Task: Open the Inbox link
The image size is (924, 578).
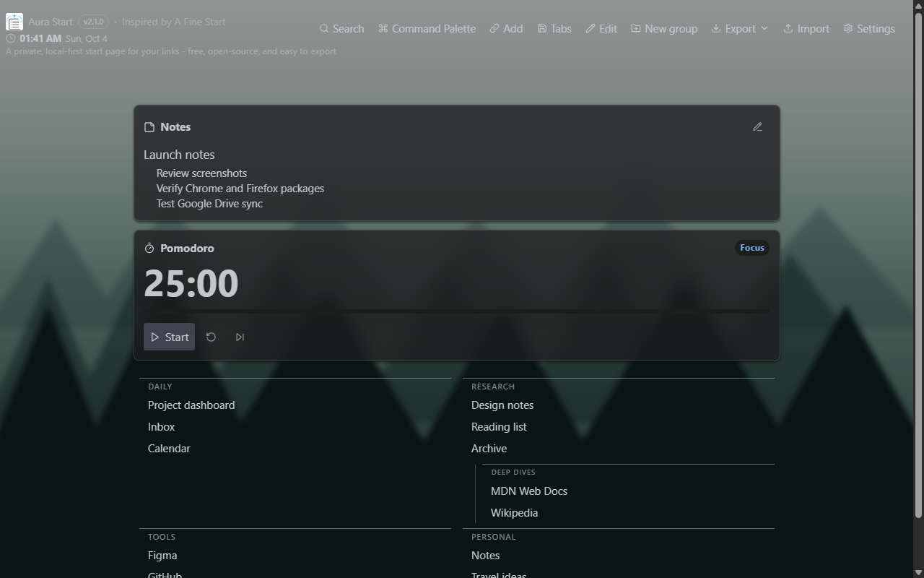Action: (162, 427)
